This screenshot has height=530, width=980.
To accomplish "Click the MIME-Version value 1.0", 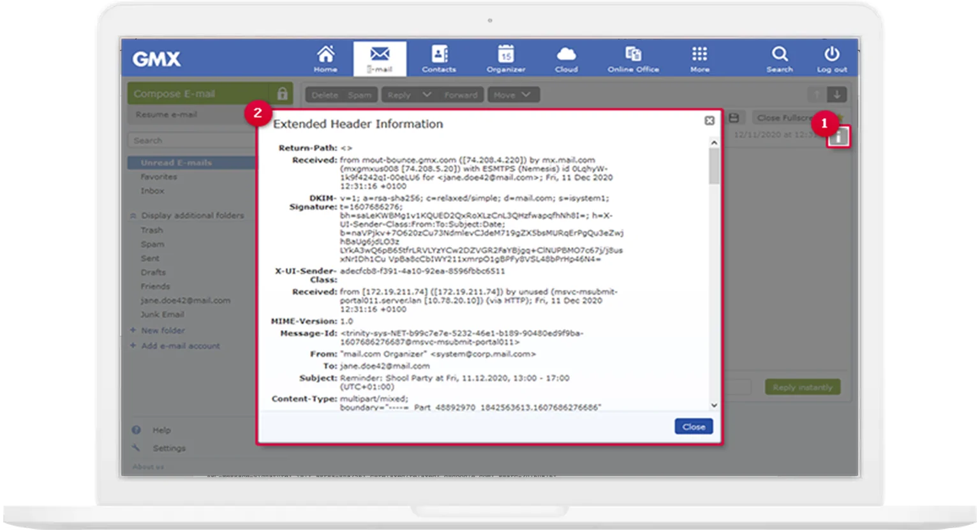I will pyautogui.click(x=346, y=321).
